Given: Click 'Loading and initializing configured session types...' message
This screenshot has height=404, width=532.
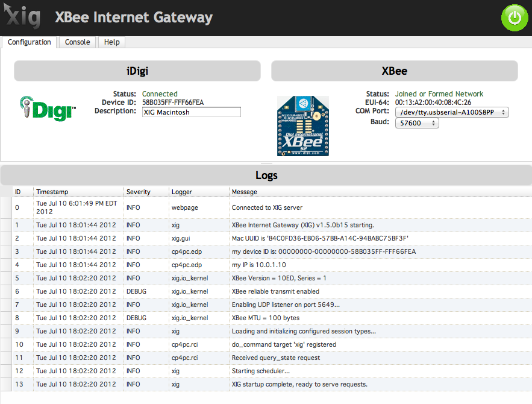Looking at the screenshot, I should tap(304, 331).
